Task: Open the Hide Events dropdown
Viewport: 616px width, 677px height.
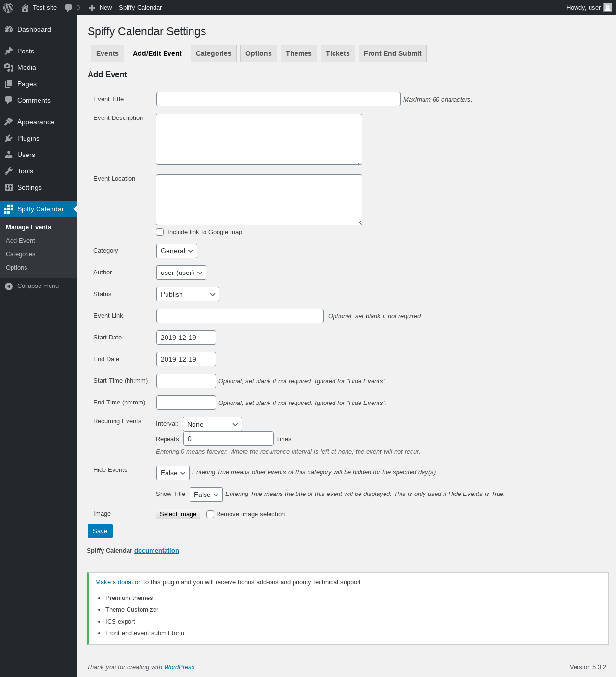Action: pyautogui.click(x=173, y=473)
